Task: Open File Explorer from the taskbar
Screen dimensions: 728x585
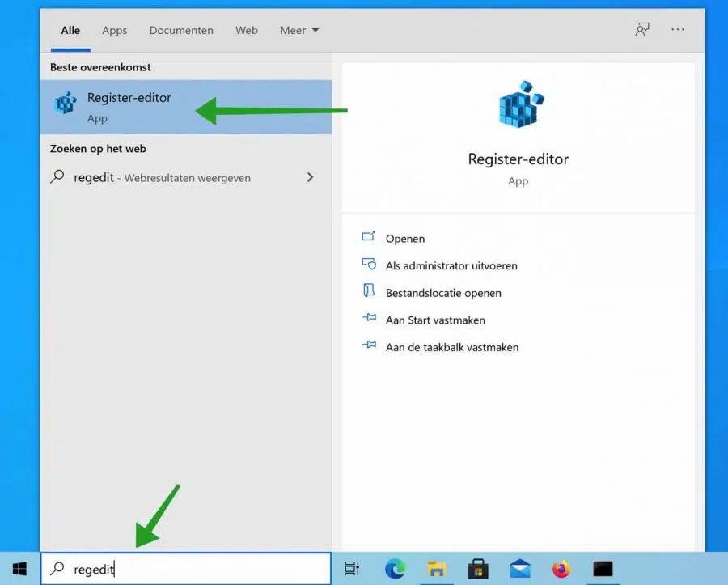Action: (x=437, y=569)
